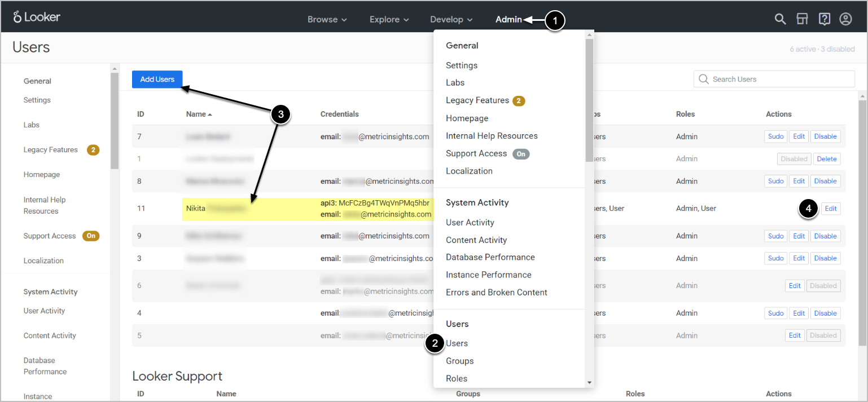Click Edit for user ID 6
The width and height of the screenshot is (868, 402).
795,286
